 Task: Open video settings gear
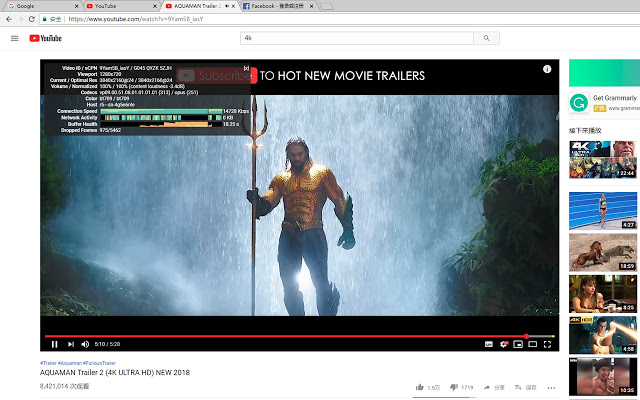504,344
